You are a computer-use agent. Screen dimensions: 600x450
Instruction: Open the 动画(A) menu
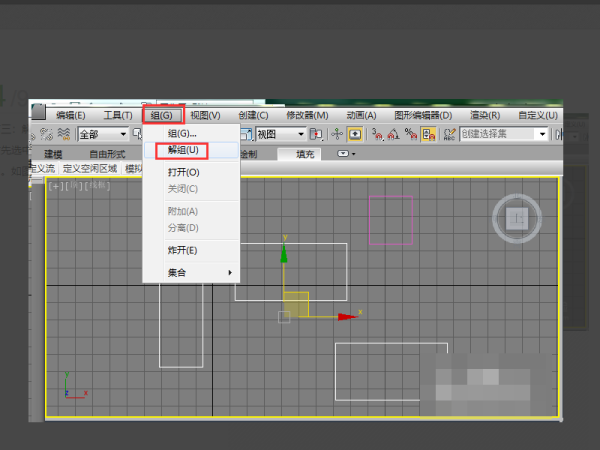click(x=362, y=115)
